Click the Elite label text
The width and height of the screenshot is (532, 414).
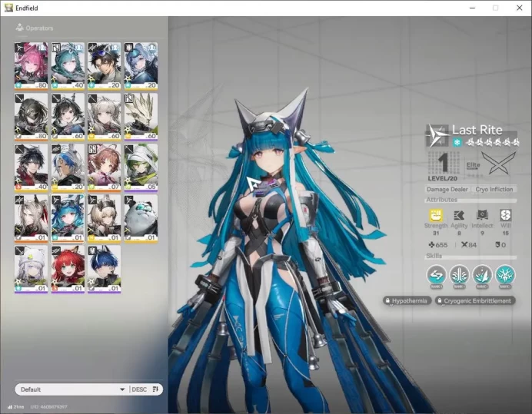[x=473, y=165]
